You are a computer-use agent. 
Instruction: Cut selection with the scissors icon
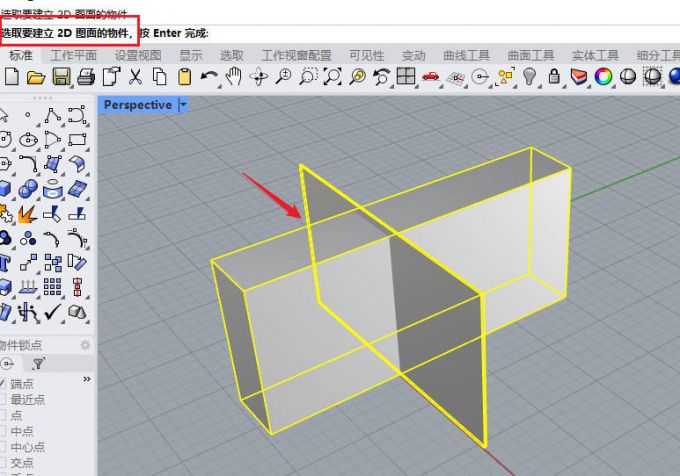(x=135, y=77)
